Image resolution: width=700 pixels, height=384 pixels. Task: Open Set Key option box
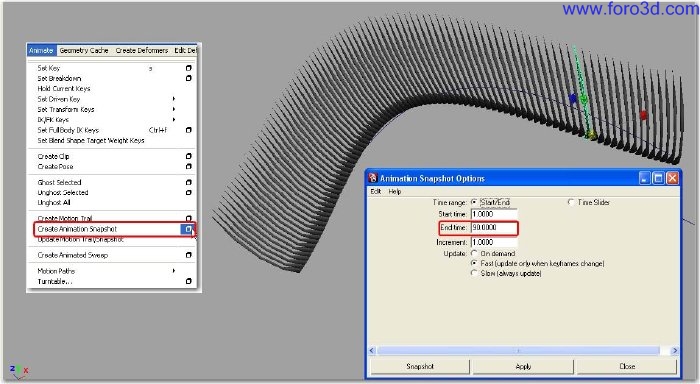click(188, 68)
